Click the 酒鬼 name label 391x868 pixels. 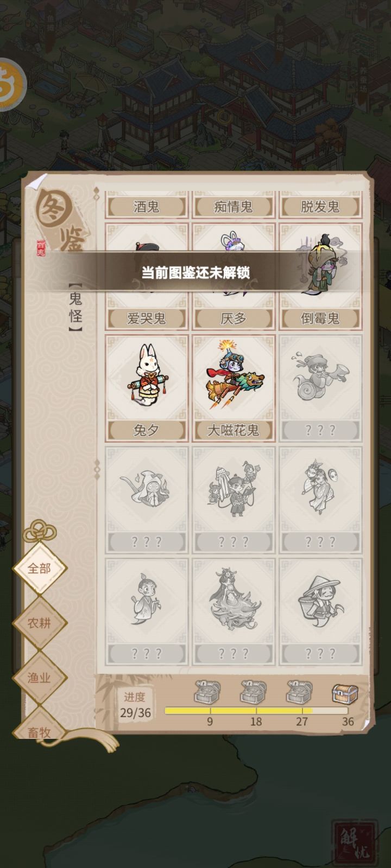[x=146, y=207]
